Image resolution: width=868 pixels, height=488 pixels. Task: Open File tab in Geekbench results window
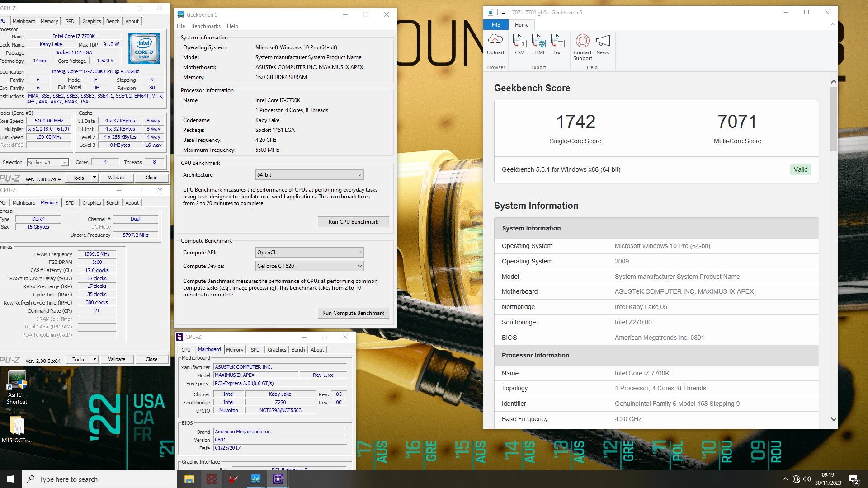point(496,25)
